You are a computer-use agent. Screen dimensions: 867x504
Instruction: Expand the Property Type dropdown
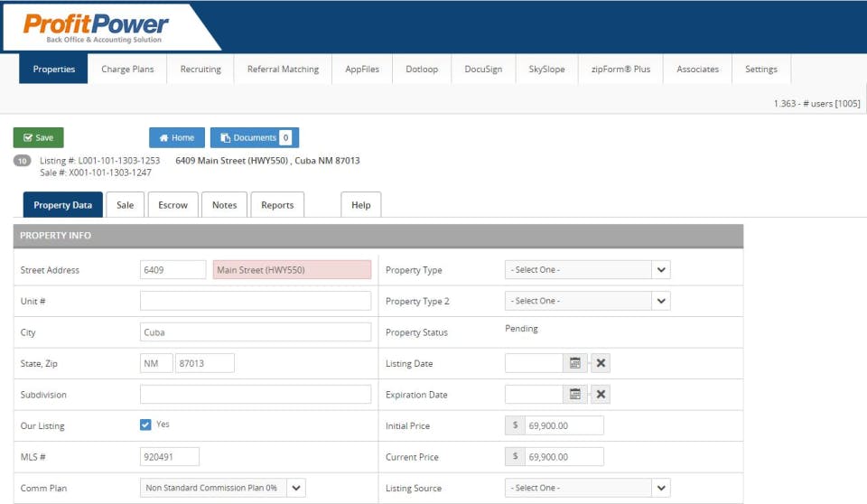point(587,270)
